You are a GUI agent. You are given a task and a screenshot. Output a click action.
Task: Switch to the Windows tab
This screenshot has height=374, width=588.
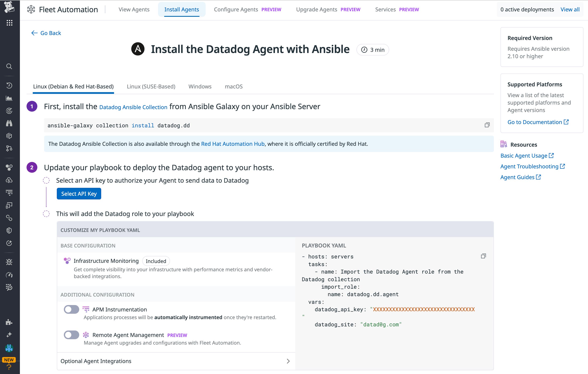point(200,86)
